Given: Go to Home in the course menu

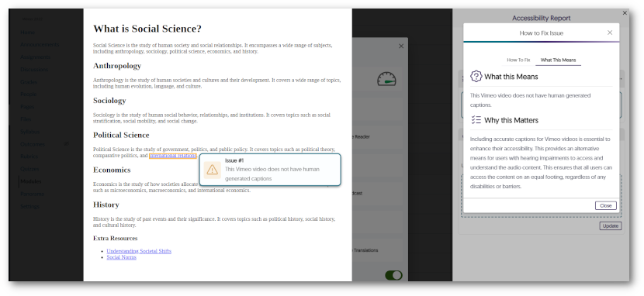Looking at the screenshot, I should pos(28,32).
